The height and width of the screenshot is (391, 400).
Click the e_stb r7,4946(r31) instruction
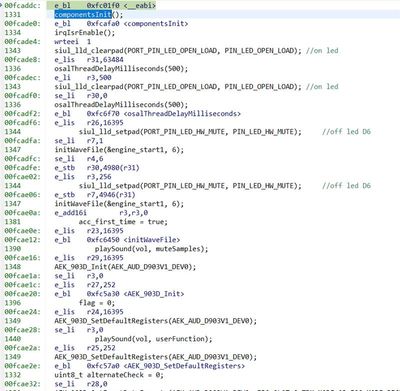pos(95,195)
